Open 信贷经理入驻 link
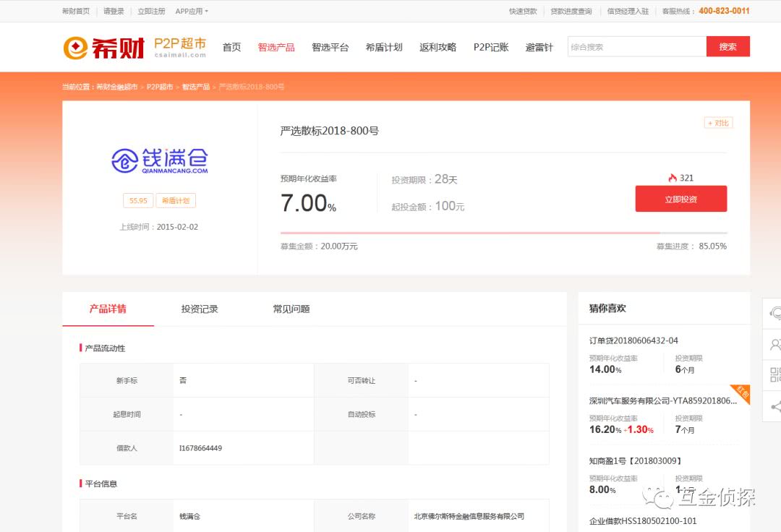781x532 pixels. click(628, 11)
